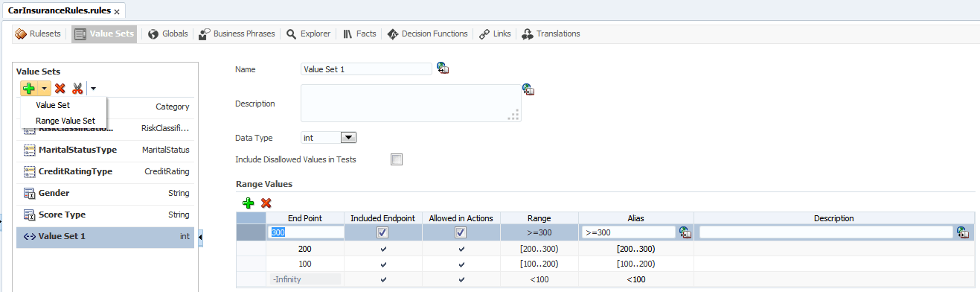The width and height of the screenshot is (980, 292).
Task: Click the Alias column header
Action: tap(635, 218)
